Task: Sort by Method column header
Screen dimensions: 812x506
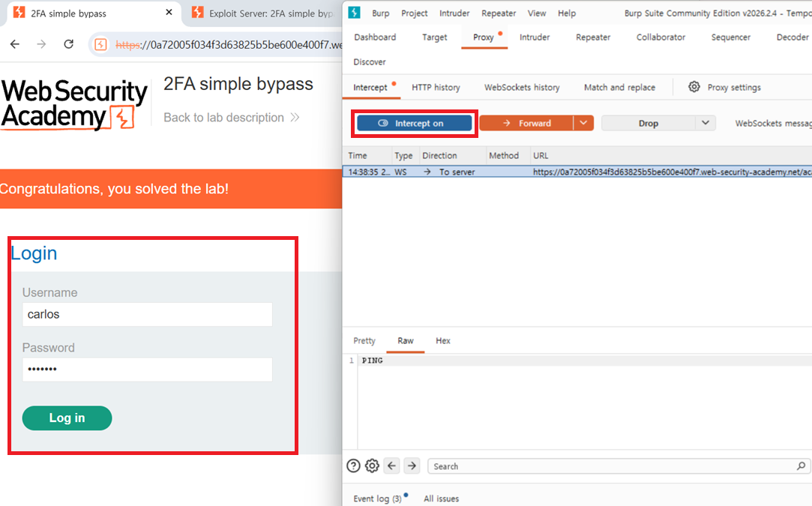Action: tap(508, 155)
